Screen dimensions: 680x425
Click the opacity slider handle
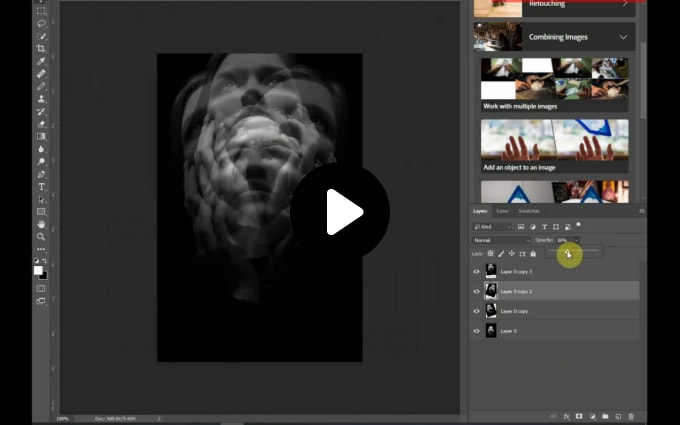(568, 252)
